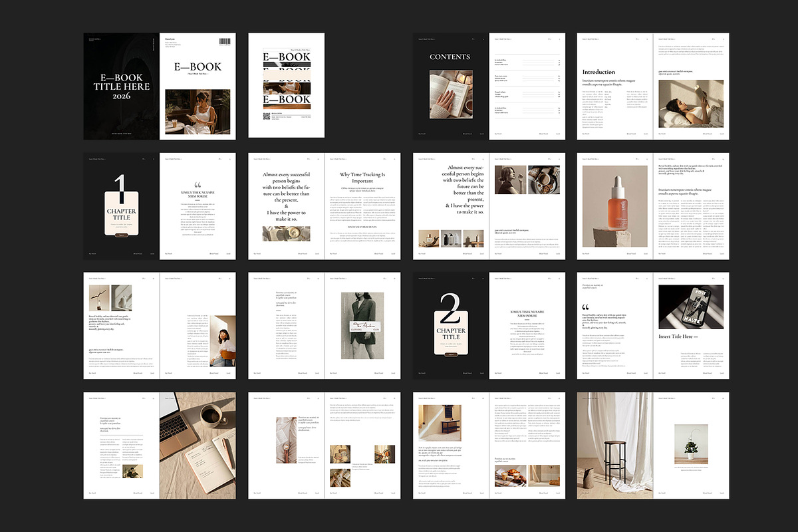The height and width of the screenshot is (532, 798).
Task: Select the small portrait photo on the laptop spread
Action: coord(133,471)
